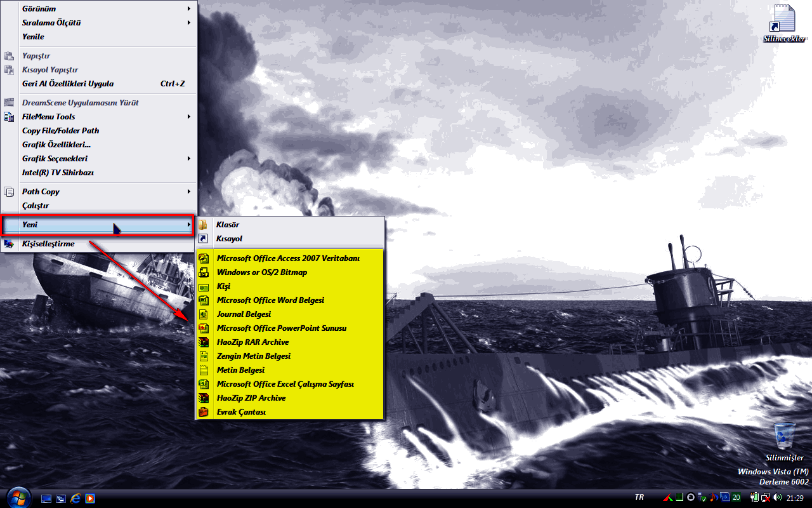Click the blue chip tray icon
Image resolution: width=812 pixels, height=508 pixels.
pos(725,497)
